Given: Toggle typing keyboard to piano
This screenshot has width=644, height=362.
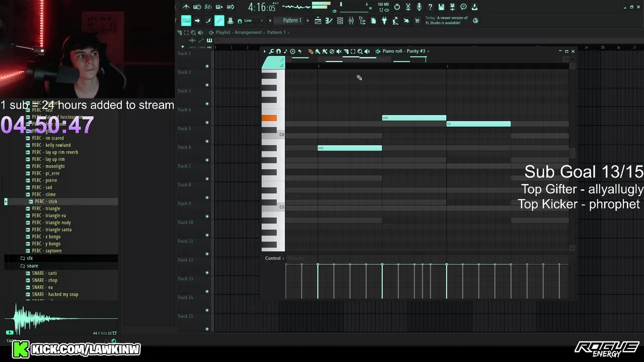Looking at the screenshot, I should coord(186,21).
